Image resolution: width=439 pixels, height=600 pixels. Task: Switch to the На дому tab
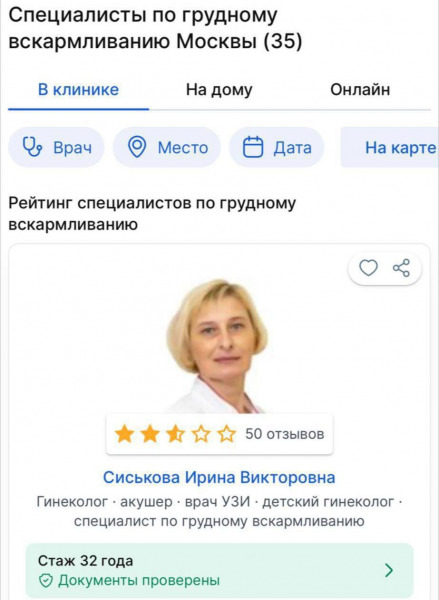tap(219, 90)
